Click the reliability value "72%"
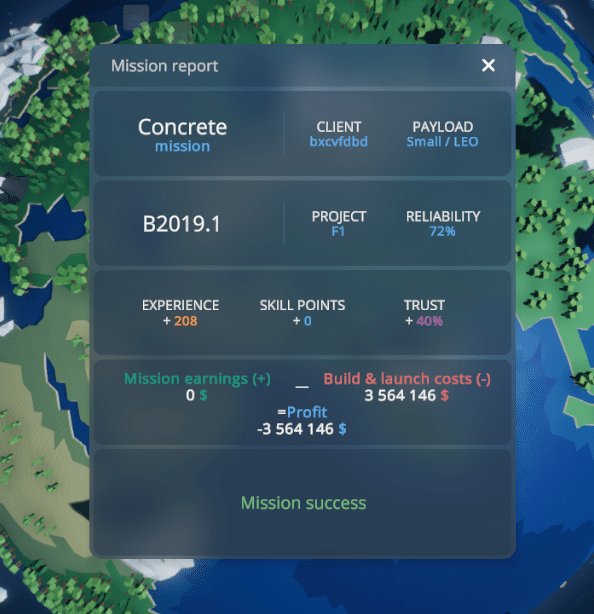 tap(442, 231)
